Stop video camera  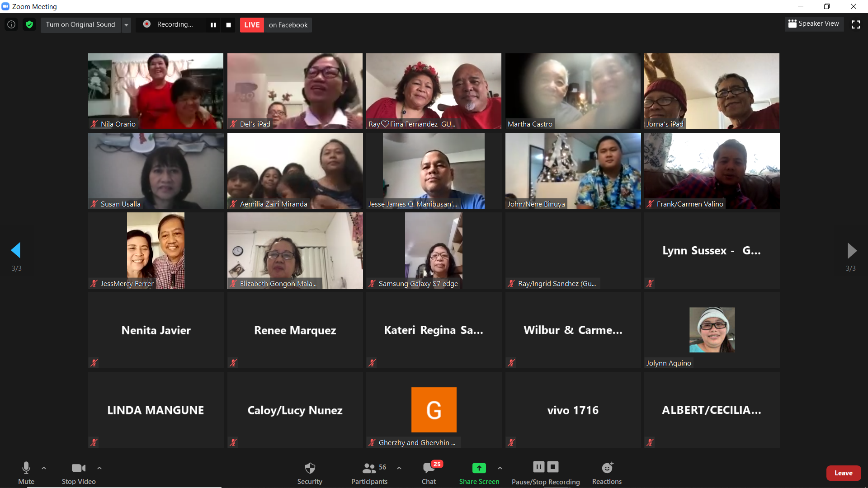click(79, 473)
